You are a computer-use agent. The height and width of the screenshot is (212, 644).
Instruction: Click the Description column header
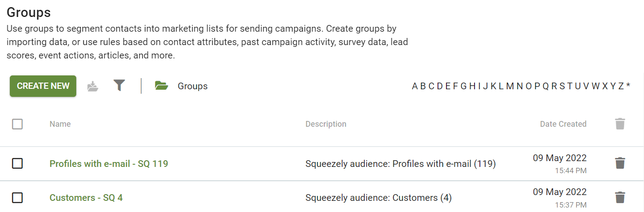[326, 124]
